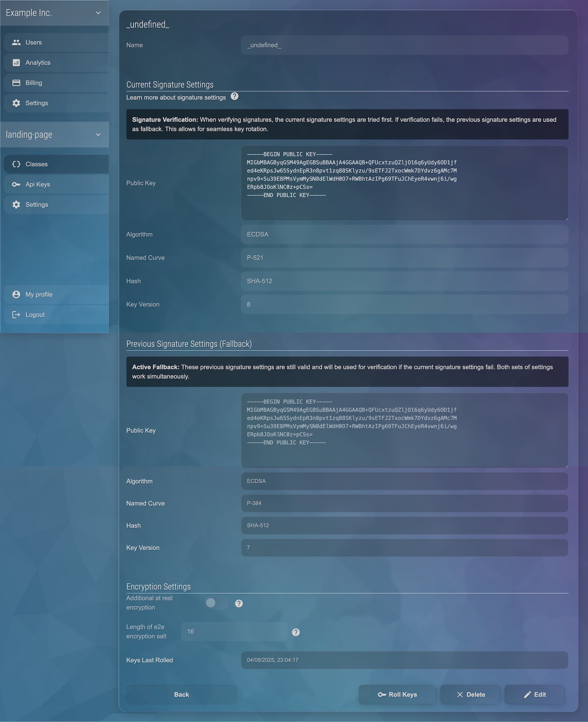Click the My profile avatar icon
The width and height of the screenshot is (588, 722).
tap(16, 294)
